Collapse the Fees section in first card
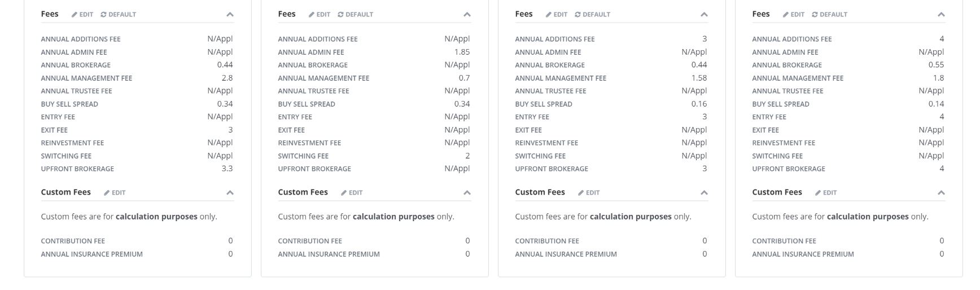Screen dimensions: 980x290 tap(230, 15)
